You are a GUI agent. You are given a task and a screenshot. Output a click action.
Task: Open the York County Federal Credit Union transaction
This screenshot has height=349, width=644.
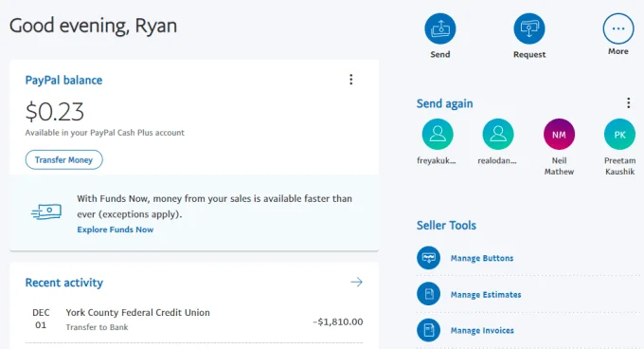click(194, 320)
